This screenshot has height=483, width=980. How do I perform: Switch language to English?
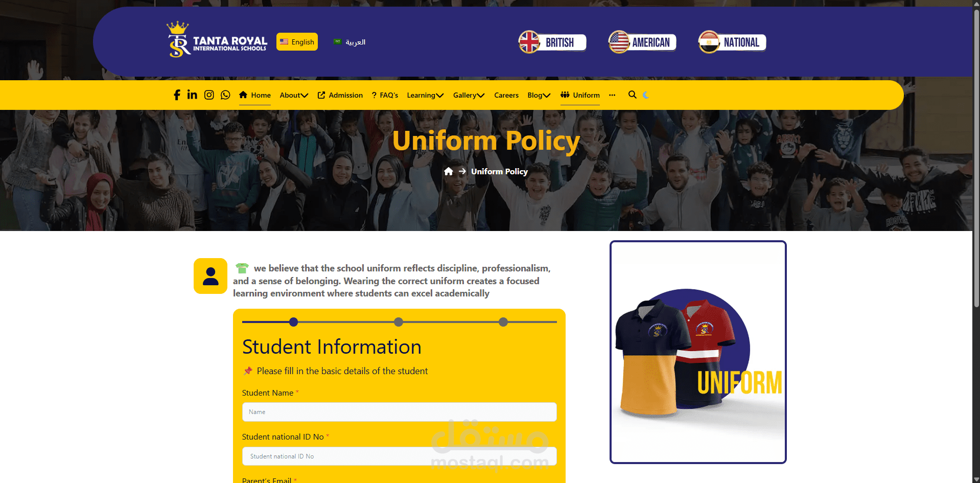(297, 42)
